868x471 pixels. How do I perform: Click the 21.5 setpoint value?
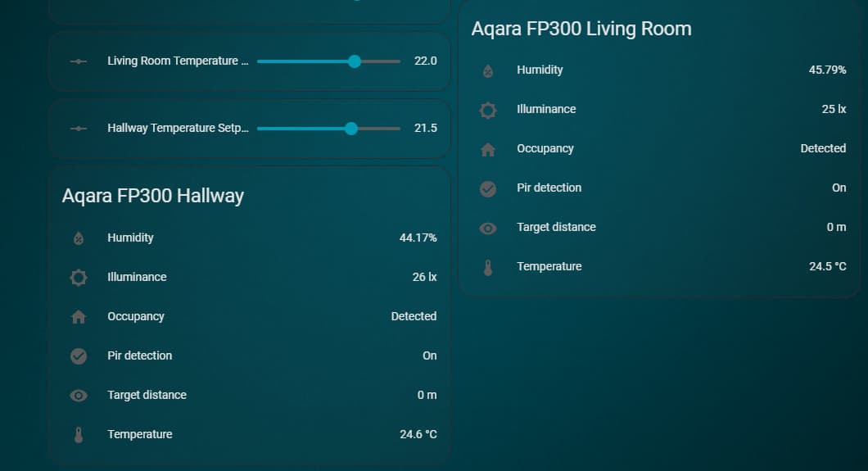425,128
